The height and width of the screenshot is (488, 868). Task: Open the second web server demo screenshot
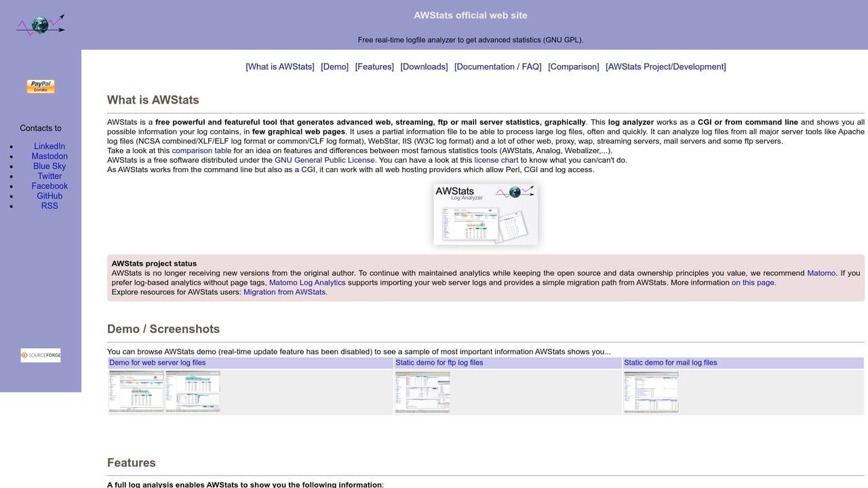192,391
